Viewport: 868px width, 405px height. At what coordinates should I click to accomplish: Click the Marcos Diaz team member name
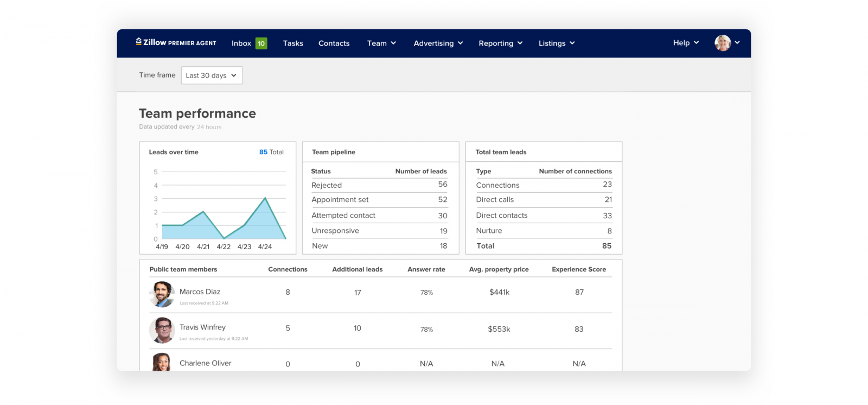click(200, 292)
